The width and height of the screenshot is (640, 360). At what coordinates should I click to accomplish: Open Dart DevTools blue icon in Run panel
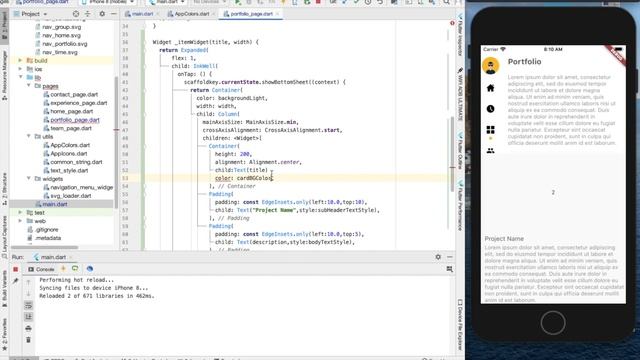[90, 269]
